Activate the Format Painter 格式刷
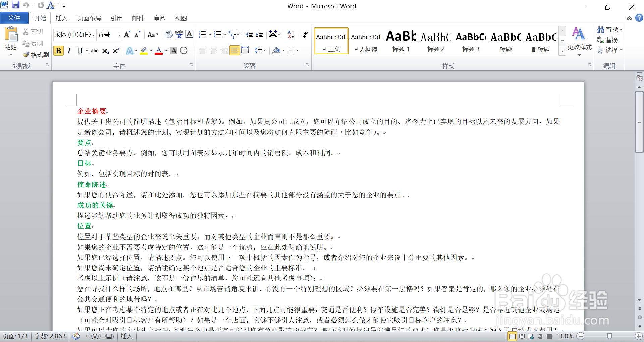Screen dimensions: 644x342 click(x=36, y=55)
